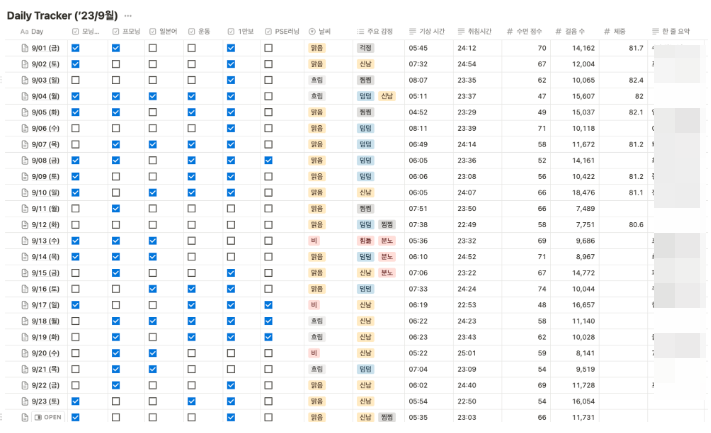Open 주요 감정 multi-select cell in 9/04 row

[x=379, y=96]
